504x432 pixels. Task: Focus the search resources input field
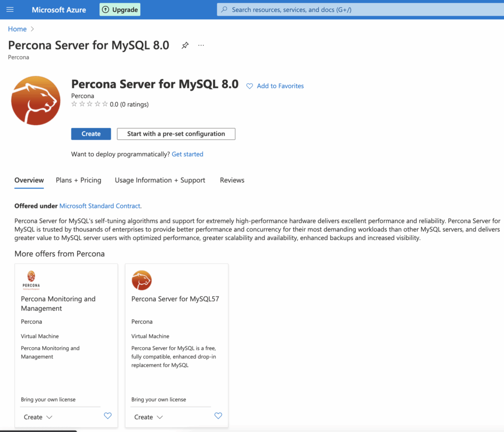pos(345,10)
